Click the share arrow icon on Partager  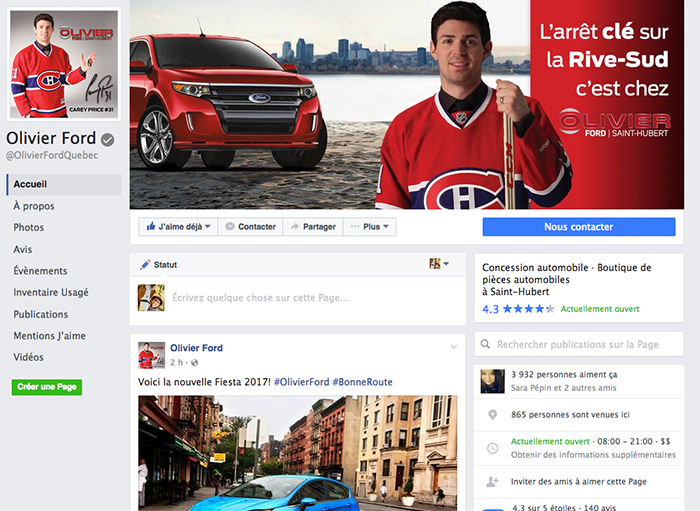[295, 227]
